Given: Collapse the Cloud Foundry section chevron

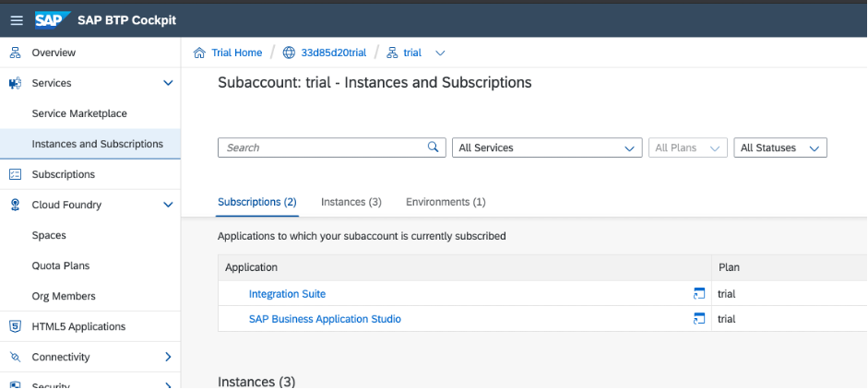Looking at the screenshot, I should coord(168,205).
